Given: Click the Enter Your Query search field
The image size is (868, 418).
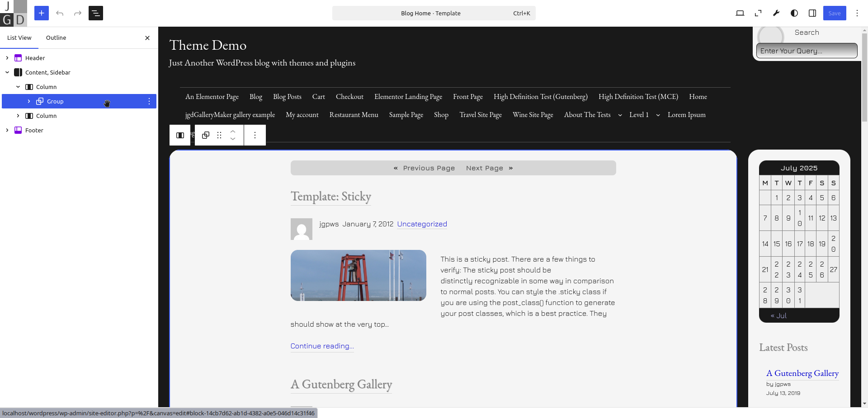Looking at the screenshot, I should tap(807, 51).
